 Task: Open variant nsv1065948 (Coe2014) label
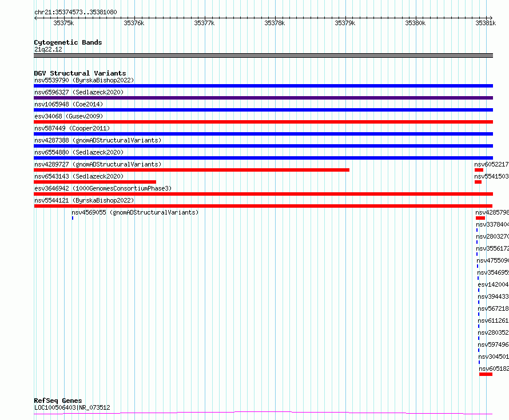pyautogui.click(x=69, y=104)
